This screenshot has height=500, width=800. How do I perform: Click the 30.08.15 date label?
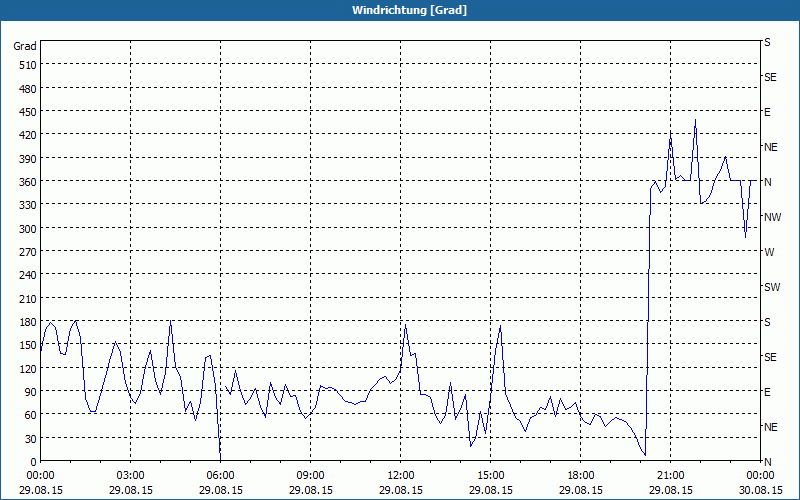760,490
